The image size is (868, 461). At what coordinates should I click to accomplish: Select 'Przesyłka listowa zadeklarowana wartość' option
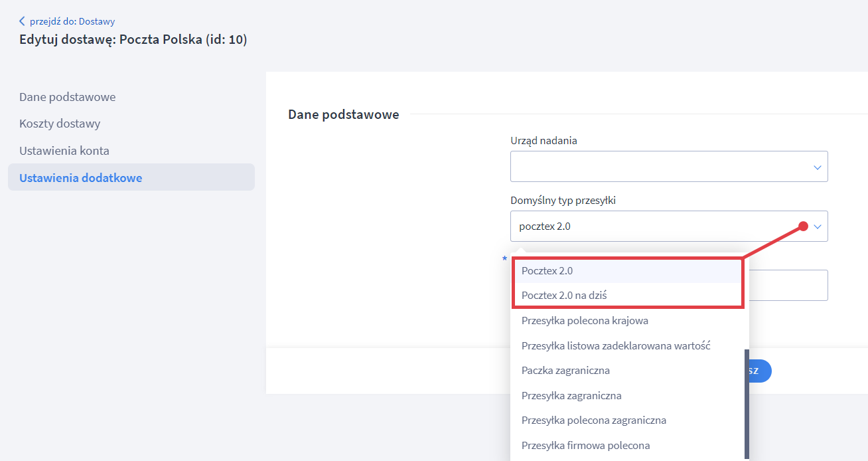click(x=630, y=345)
